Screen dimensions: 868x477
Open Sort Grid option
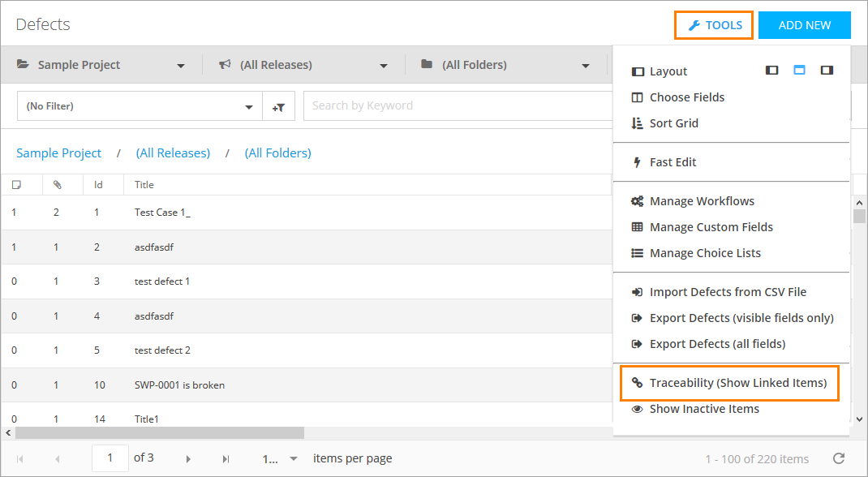665,123
